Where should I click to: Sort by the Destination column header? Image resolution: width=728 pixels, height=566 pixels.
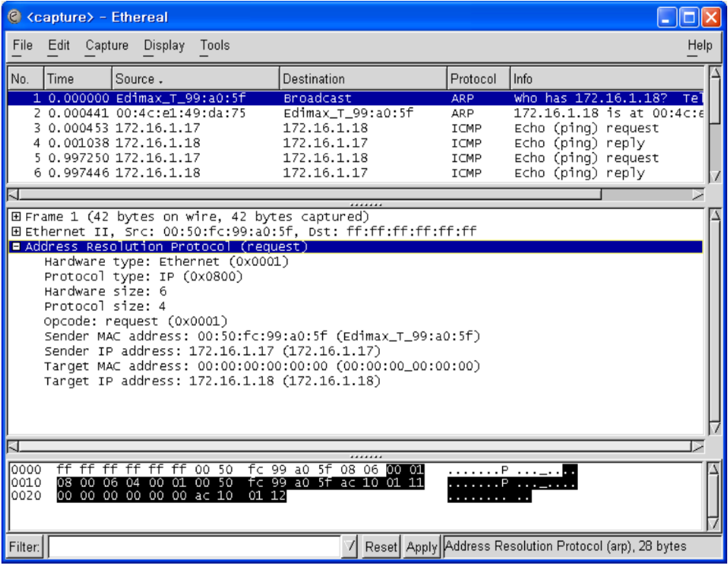[363, 78]
